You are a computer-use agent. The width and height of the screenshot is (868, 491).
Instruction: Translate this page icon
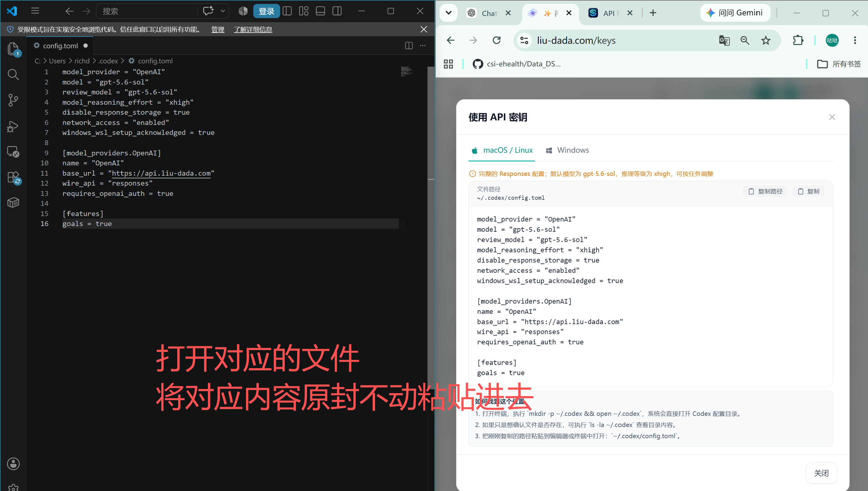[724, 40]
